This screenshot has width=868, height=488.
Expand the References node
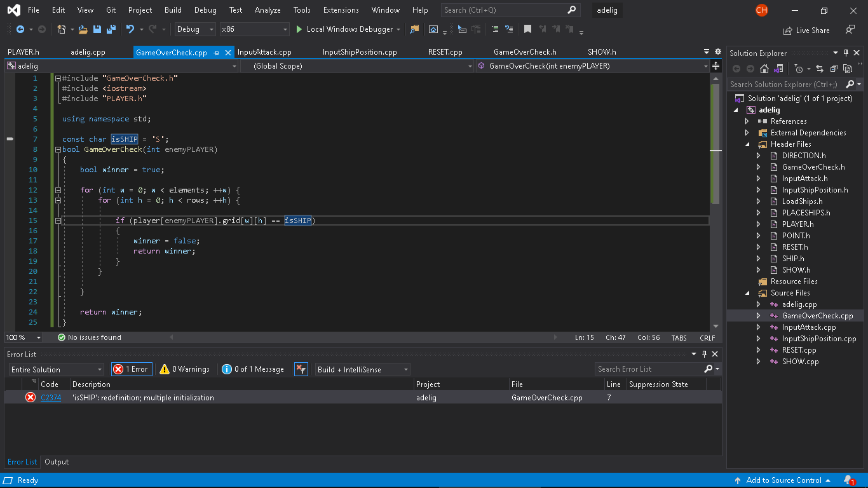coord(747,121)
